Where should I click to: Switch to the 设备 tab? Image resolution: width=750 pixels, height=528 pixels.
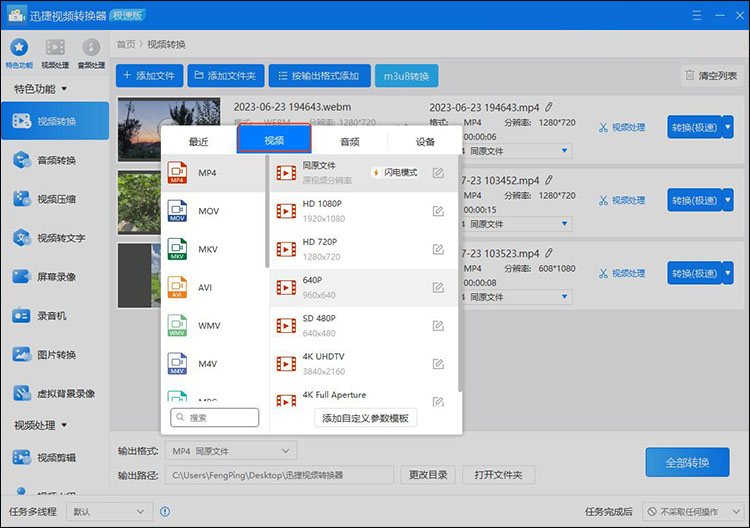(x=425, y=142)
